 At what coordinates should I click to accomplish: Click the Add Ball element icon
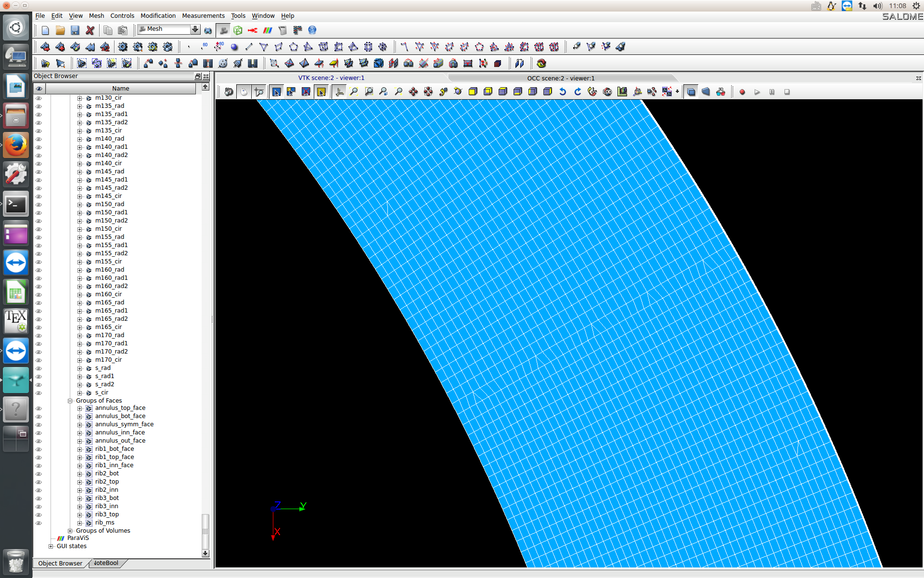[x=234, y=47]
